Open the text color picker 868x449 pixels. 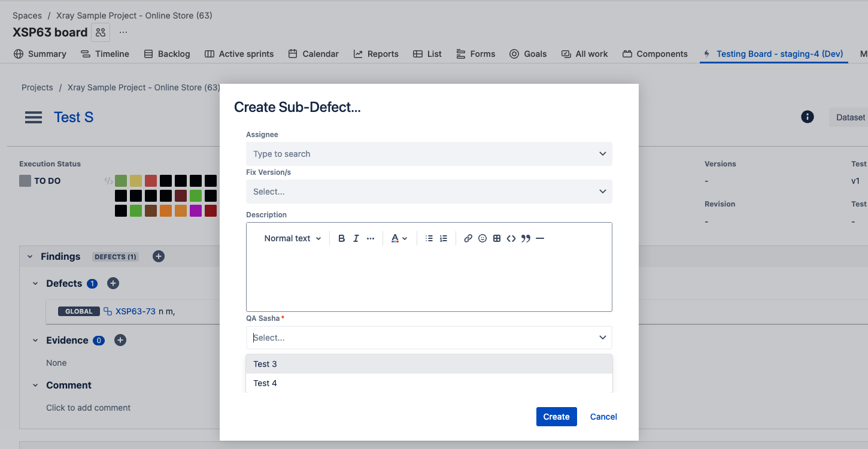399,238
